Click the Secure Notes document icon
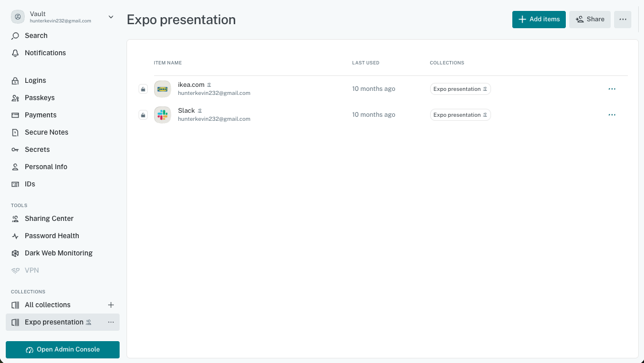The image size is (644, 363). point(15,132)
